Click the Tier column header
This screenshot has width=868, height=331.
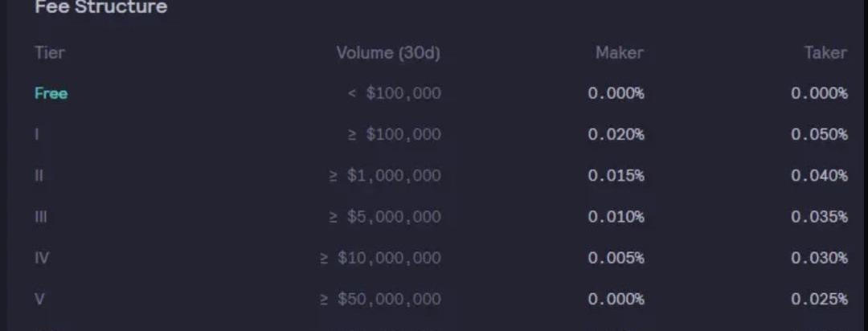click(50, 52)
